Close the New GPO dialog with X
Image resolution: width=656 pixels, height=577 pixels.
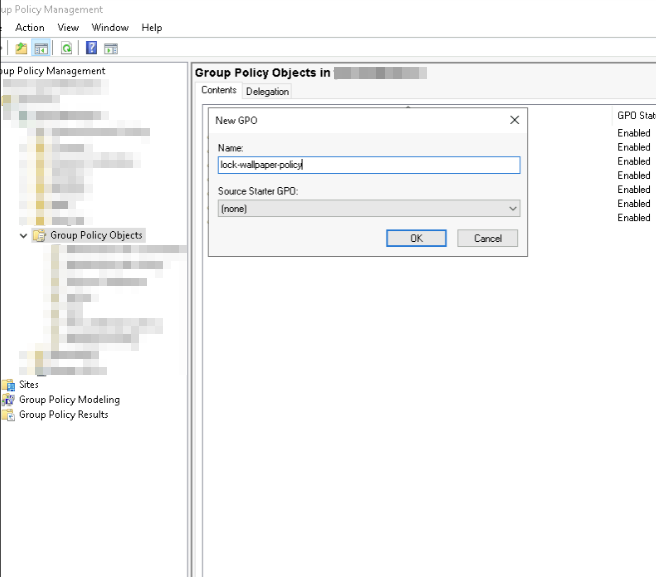(x=514, y=120)
